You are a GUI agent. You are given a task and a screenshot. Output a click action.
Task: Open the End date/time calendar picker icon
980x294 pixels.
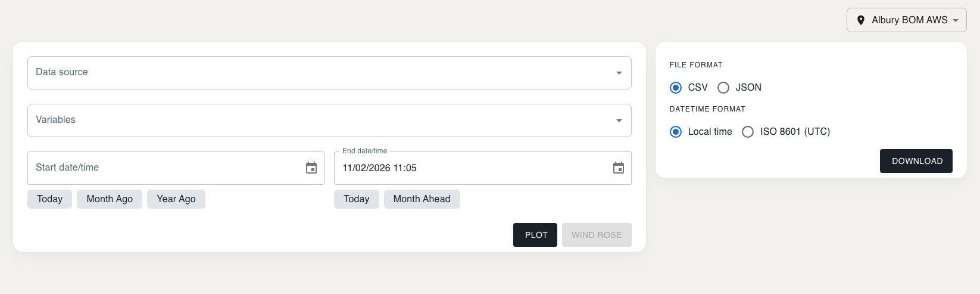coord(619,168)
